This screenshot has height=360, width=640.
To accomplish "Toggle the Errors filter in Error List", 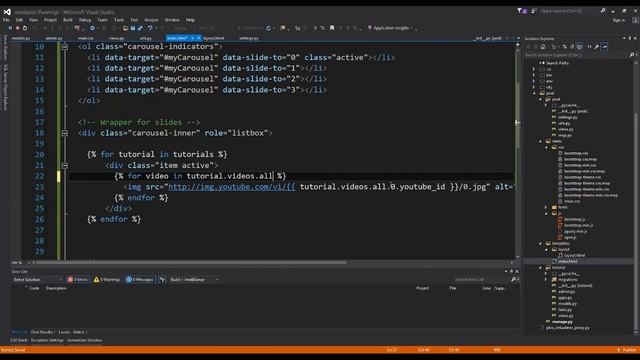I will point(78,280).
